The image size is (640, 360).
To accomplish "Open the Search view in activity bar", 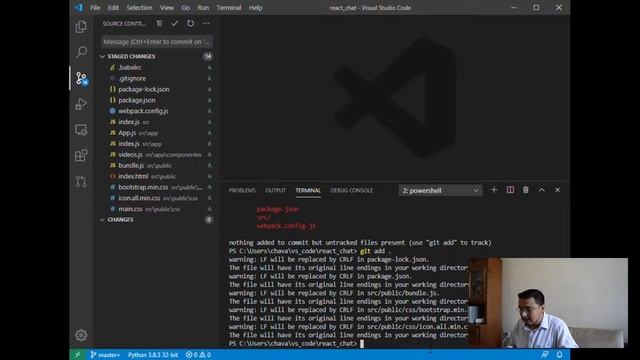I will tap(81, 52).
